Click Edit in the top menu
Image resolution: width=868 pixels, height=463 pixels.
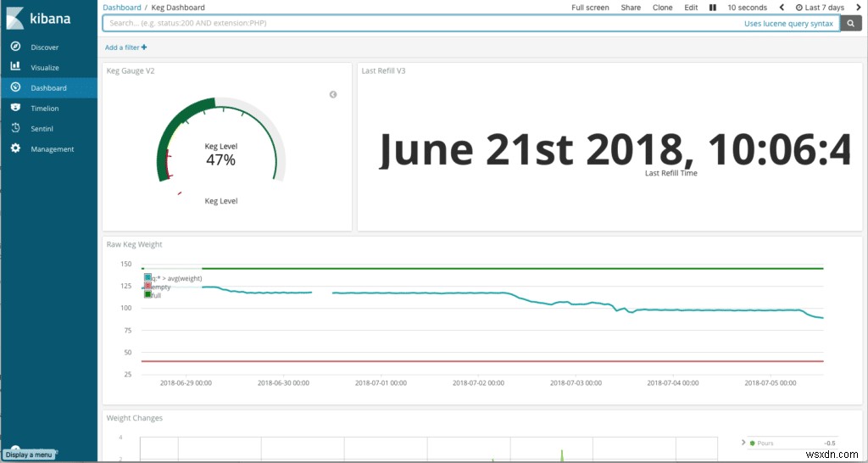pos(691,8)
